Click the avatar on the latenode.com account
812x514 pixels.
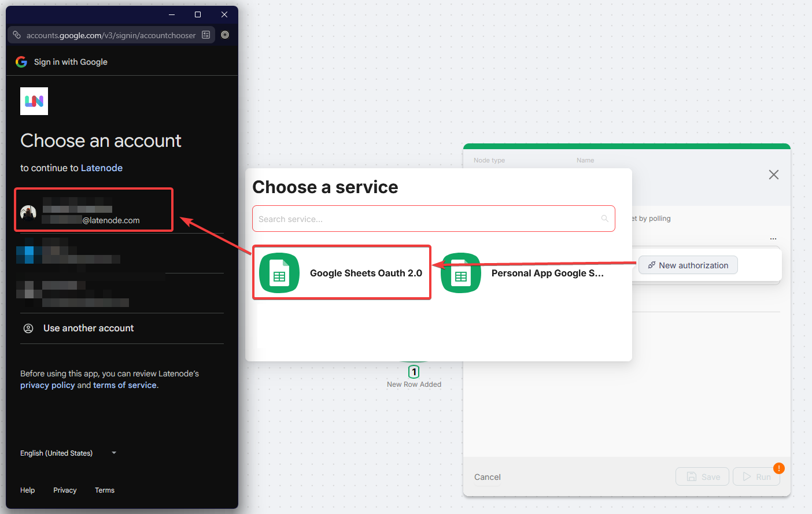click(x=28, y=212)
